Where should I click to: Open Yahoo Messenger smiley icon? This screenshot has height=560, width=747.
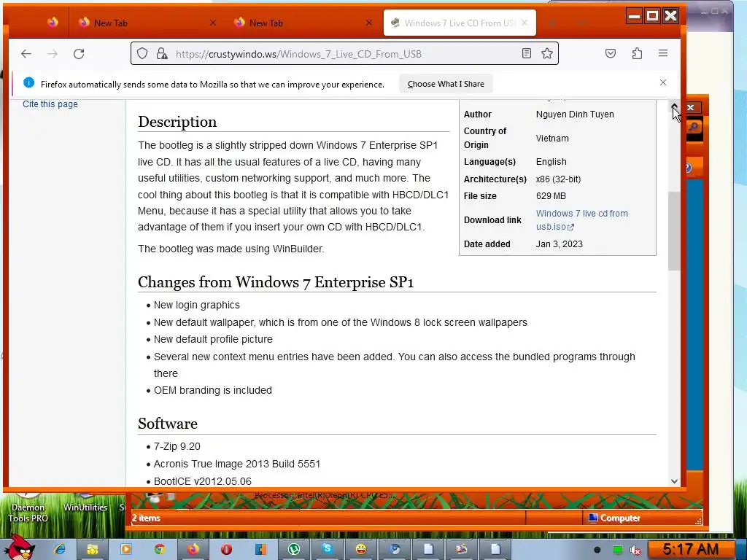click(361, 549)
